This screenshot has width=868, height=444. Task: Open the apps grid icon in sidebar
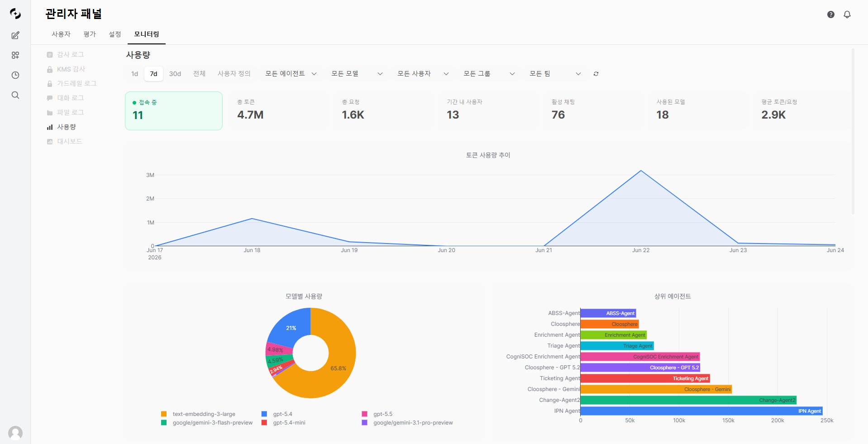[x=15, y=55]
